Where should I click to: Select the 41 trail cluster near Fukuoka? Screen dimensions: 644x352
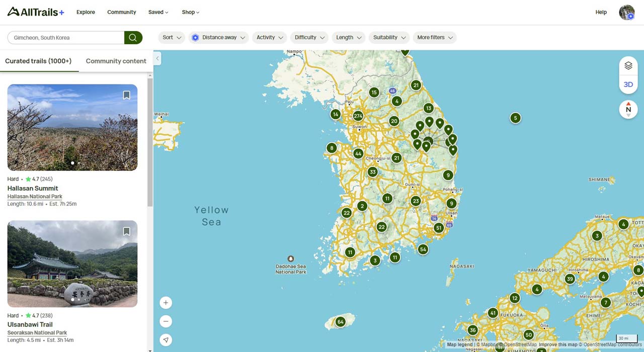point(493,313)
